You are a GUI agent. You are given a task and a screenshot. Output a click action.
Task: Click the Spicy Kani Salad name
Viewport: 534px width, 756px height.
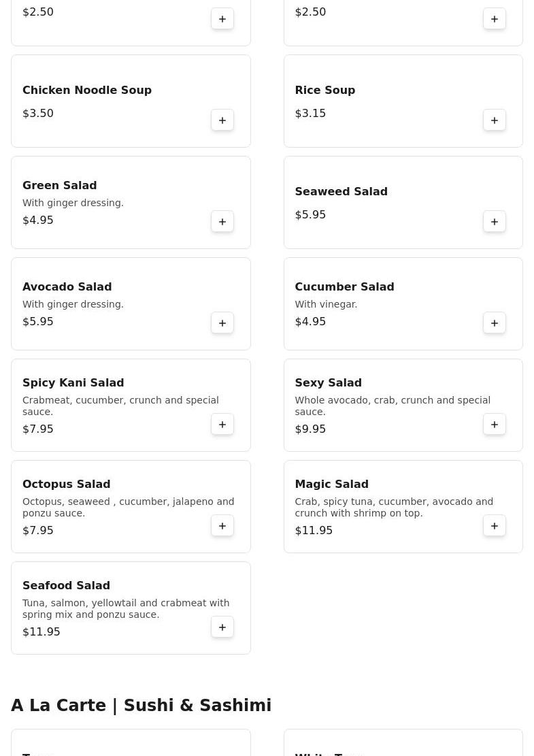point(73,383)
